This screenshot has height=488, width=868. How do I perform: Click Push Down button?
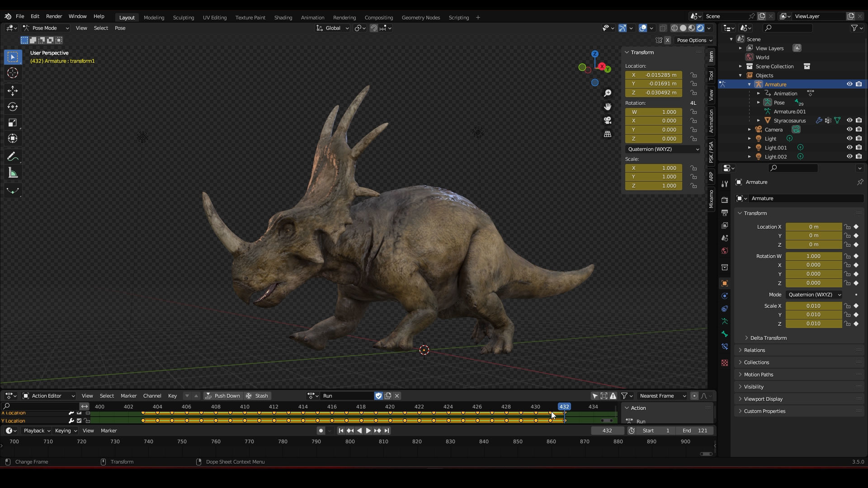(x=222, y=396)
